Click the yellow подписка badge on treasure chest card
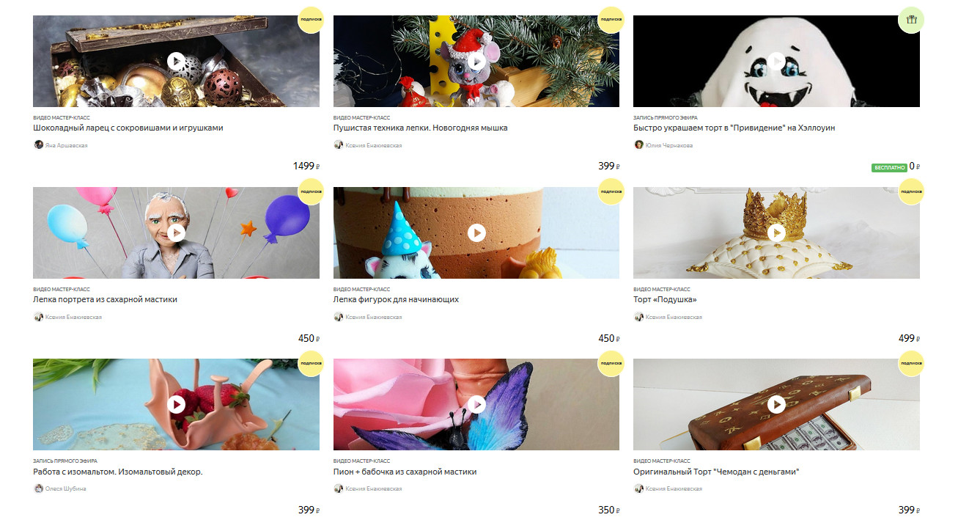This screenshot has height=520, width=980. pos(311,20)
